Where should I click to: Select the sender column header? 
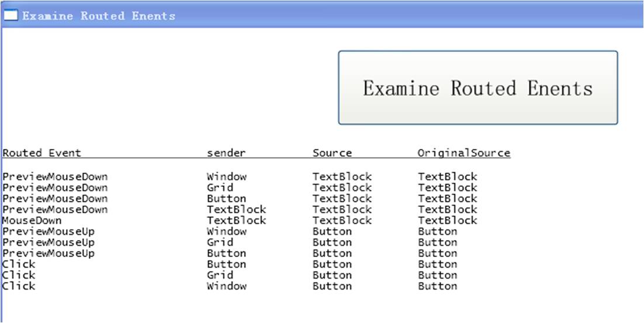(226, 153)
